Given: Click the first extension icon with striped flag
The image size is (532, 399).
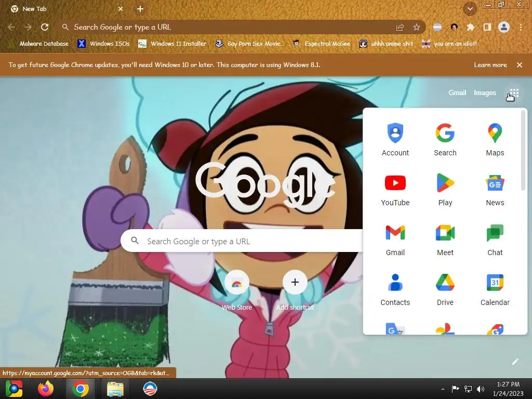Looking at the screenshot, I should pos(437,27).
